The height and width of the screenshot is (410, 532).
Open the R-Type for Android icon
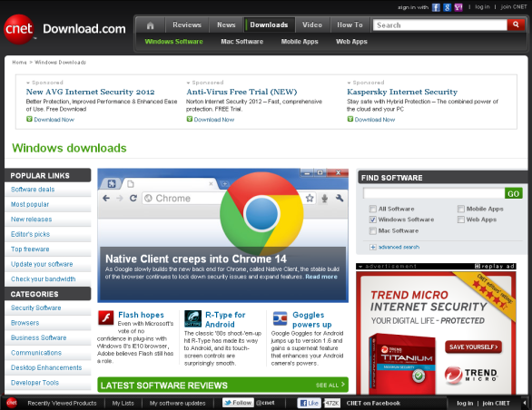(192, 318)
